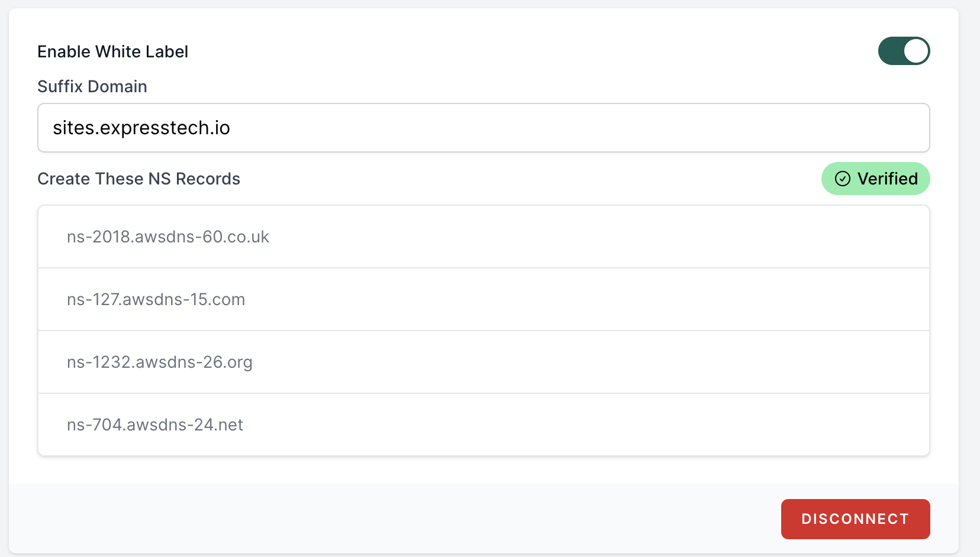Viewport: 980px width, 557px height.
Task: Click the .org nameserver row
Action: coord(483,362)
